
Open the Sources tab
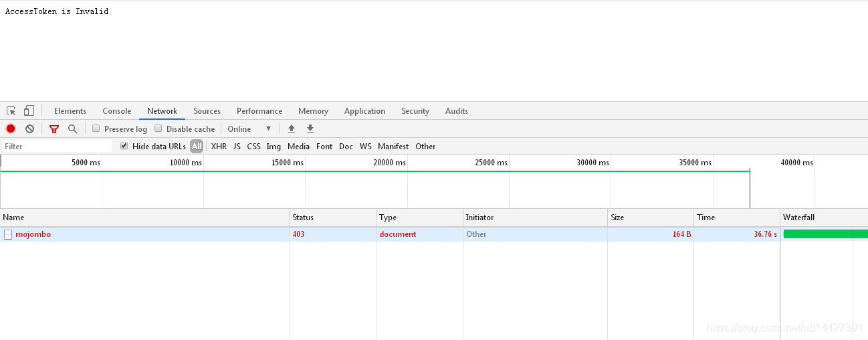click(x=207, y=111)
